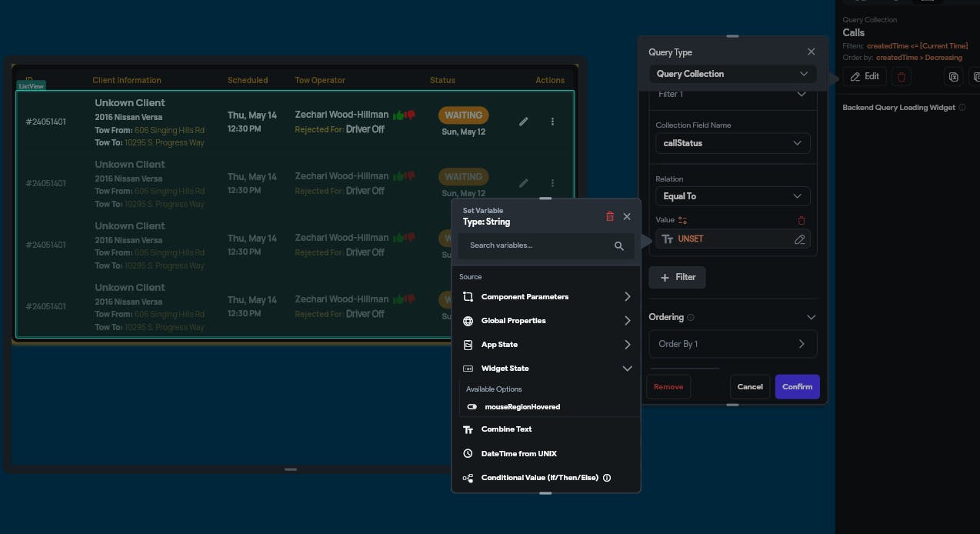Open the three-dot menu of the first call row
The width and height of the screenshot is (980, 534).
pos(552,122)
